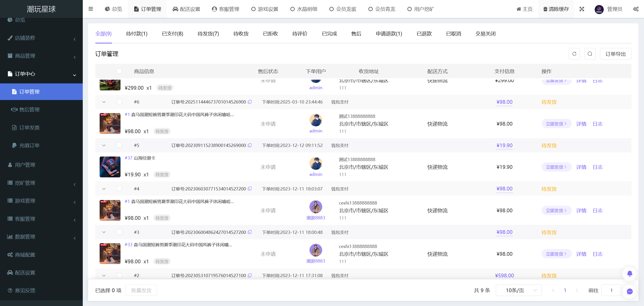Open the floating customer service chat icon
This screenshot has height=306, width=644.
tap(630, 291)
